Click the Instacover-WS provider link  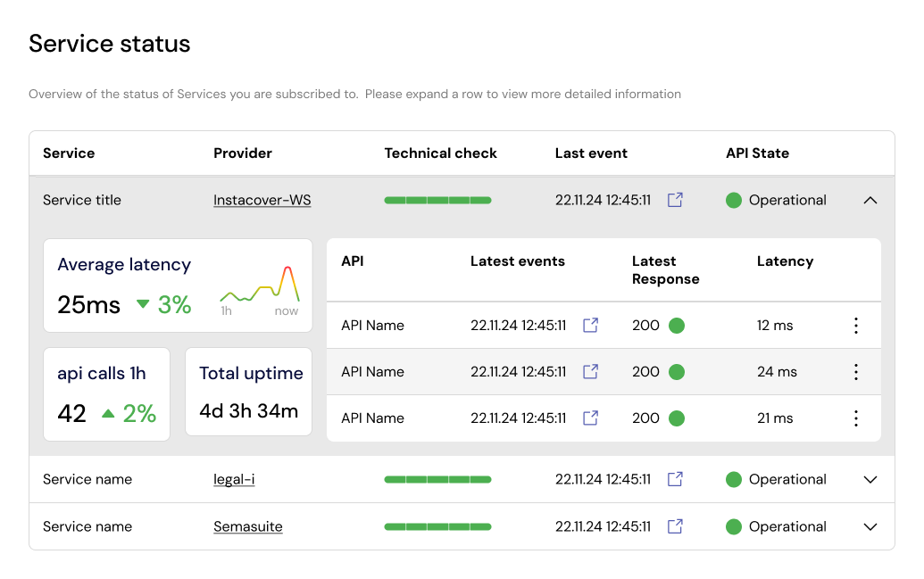262,201
